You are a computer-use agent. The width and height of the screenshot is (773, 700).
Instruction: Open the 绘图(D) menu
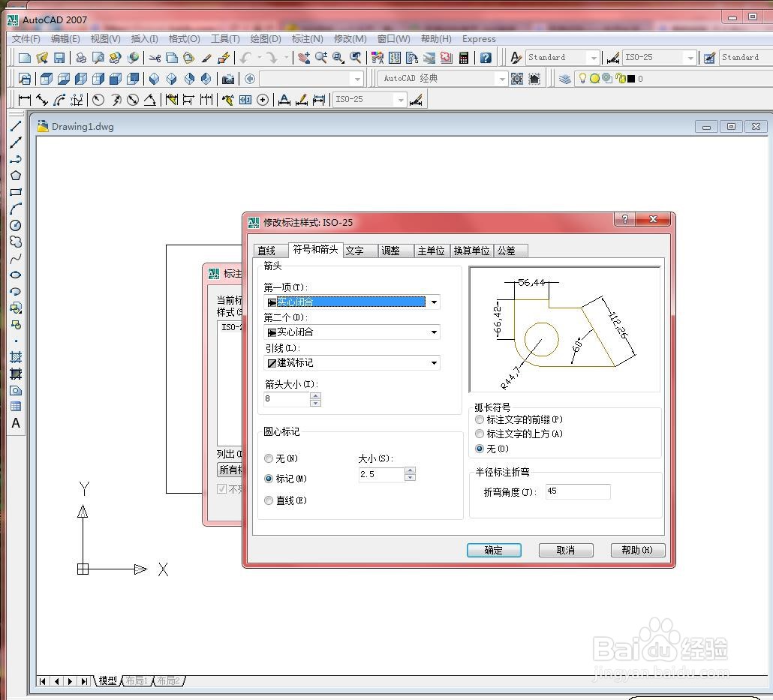pos(266,39)
